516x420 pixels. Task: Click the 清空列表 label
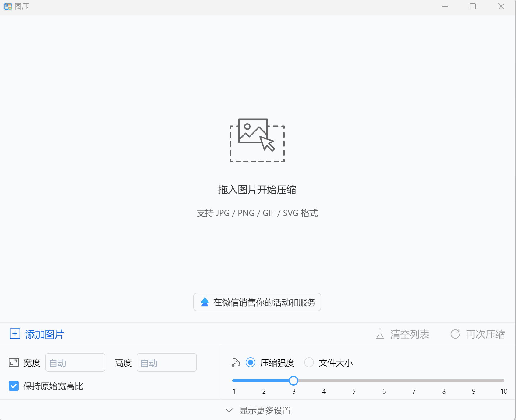pos(410,334)
